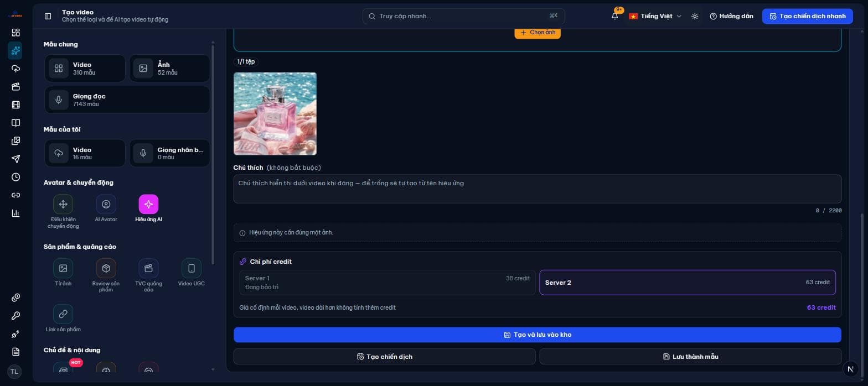
Task: Select the AI Avatar tool
Action: click(x=106, y=208)
